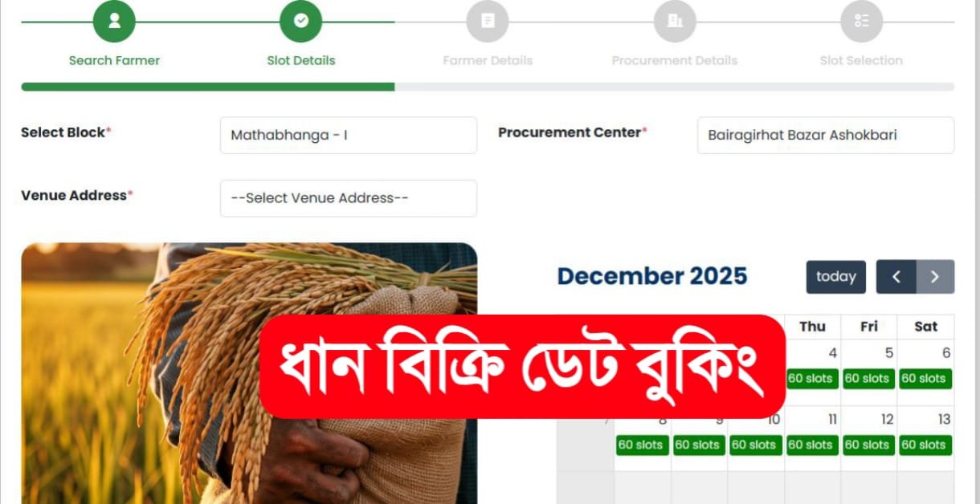The width and height of the screenshot is (980, 504).
Task: Open the Select Block dropdown showing Mathabhanga - I
Action: coord(349,135)
